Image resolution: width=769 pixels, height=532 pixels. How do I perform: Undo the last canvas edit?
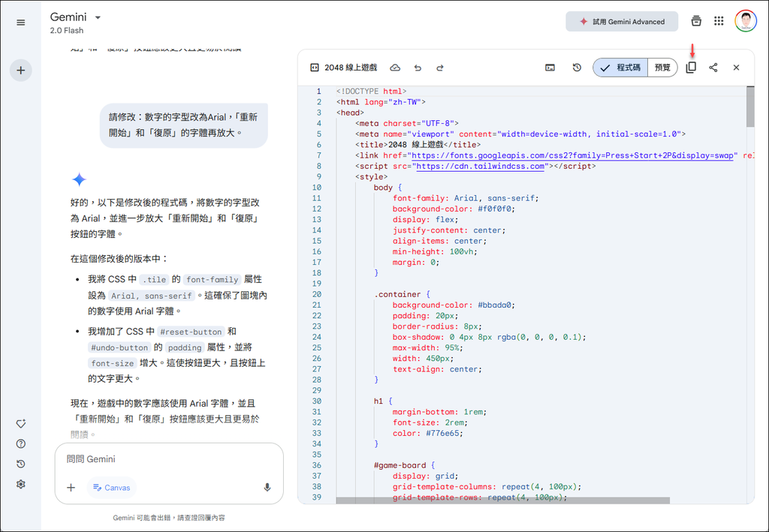click(418, 68)
